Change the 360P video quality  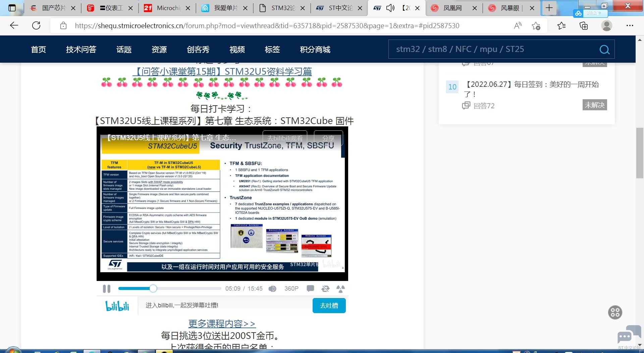[x=291, y=289]
